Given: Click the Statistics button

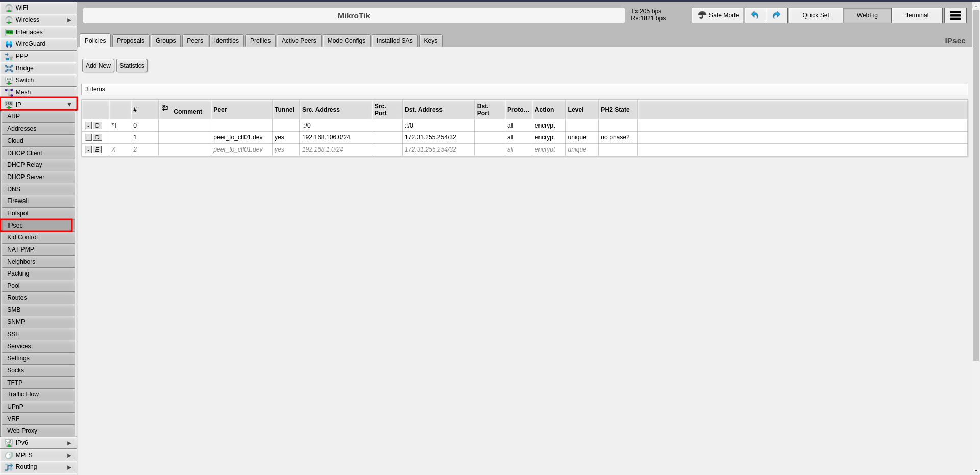Looking at the screenshot, I should coord(132,66).
